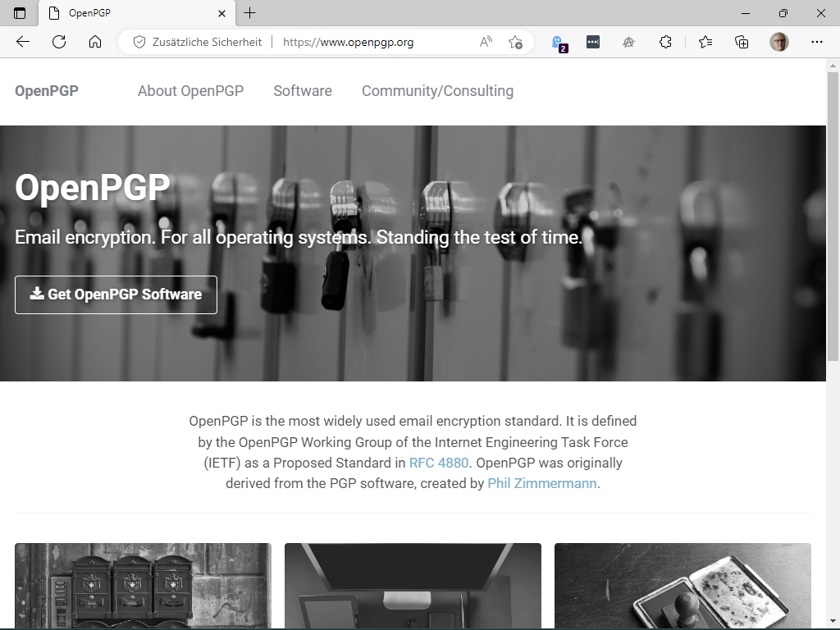Open the Software navigation menu

[x=302, y=91]
